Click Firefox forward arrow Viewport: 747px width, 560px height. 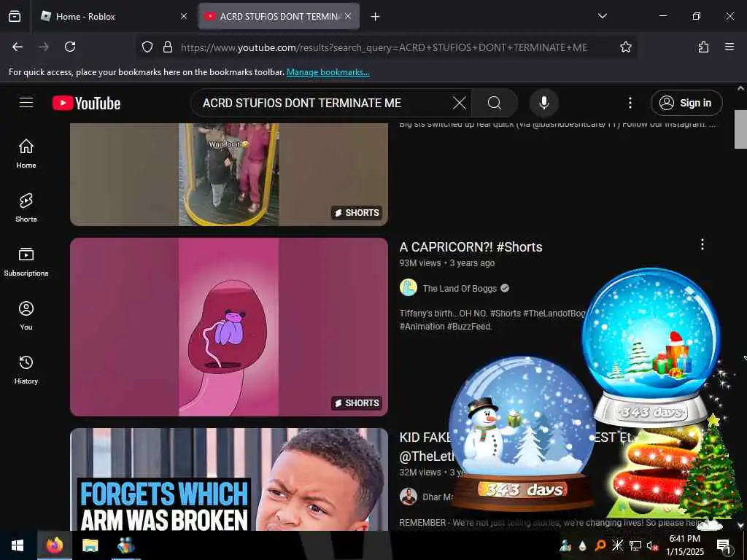point(44,47)
